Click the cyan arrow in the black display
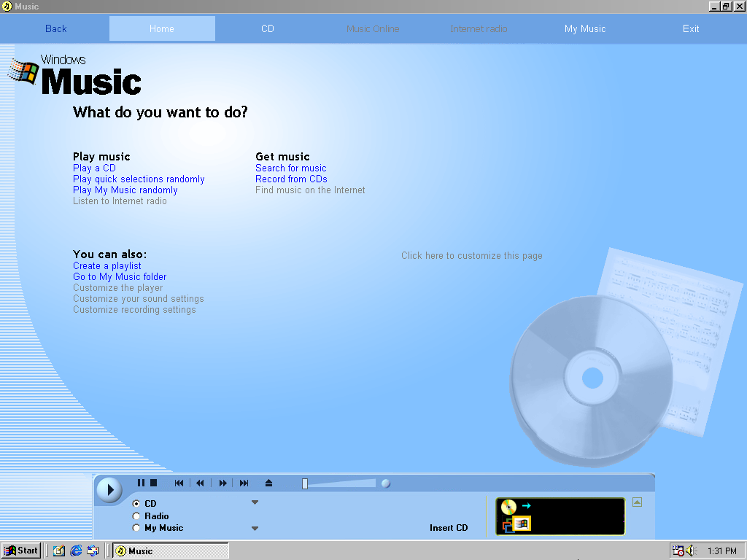Screen dimensions: 747x560 527,506
